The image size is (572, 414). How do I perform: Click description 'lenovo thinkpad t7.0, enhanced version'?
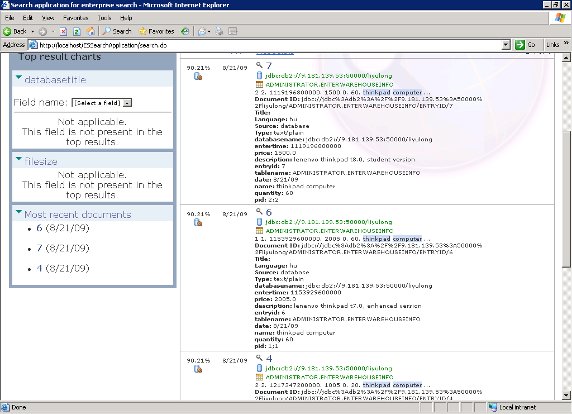357,306
